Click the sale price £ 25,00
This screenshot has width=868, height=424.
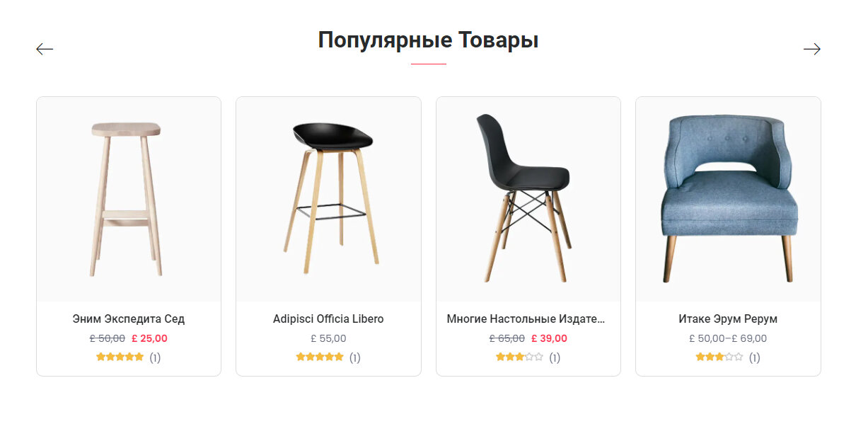pos(149,338)
